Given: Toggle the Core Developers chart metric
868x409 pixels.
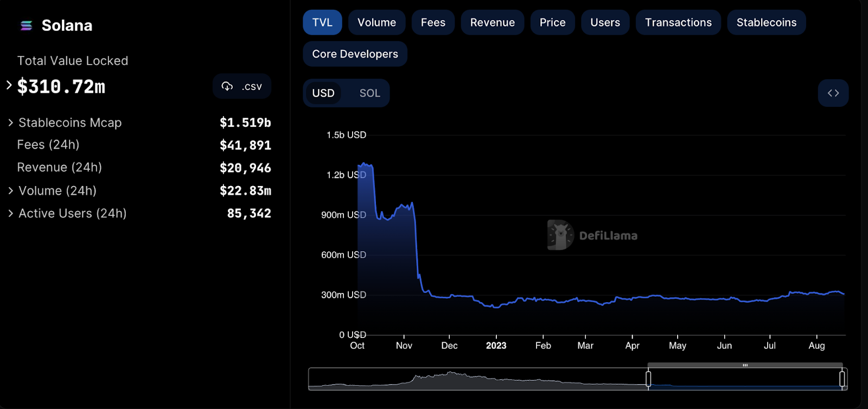Looking at the screenshot, I should [x=355, y=54].
